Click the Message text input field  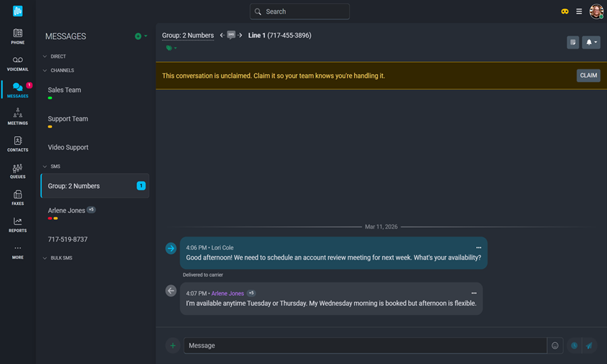[364, 346]
